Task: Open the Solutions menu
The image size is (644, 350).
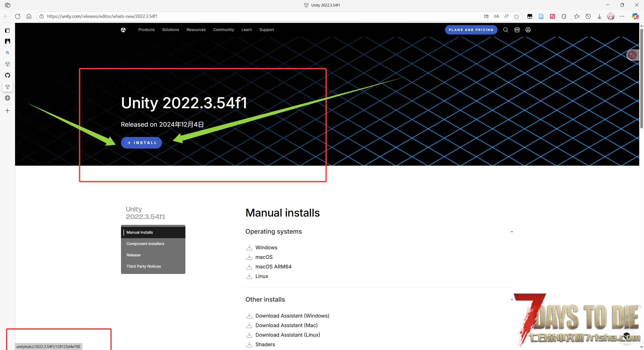Action: [x=171, y=30]
